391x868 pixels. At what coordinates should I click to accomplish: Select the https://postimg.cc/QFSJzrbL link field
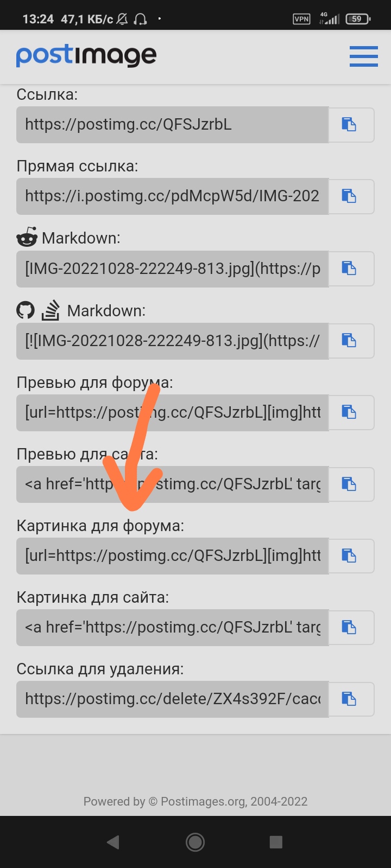coord(173,125)
